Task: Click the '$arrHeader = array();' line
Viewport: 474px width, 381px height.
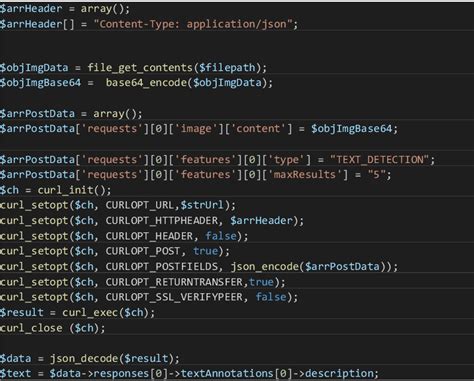Action: coord(65,8)
